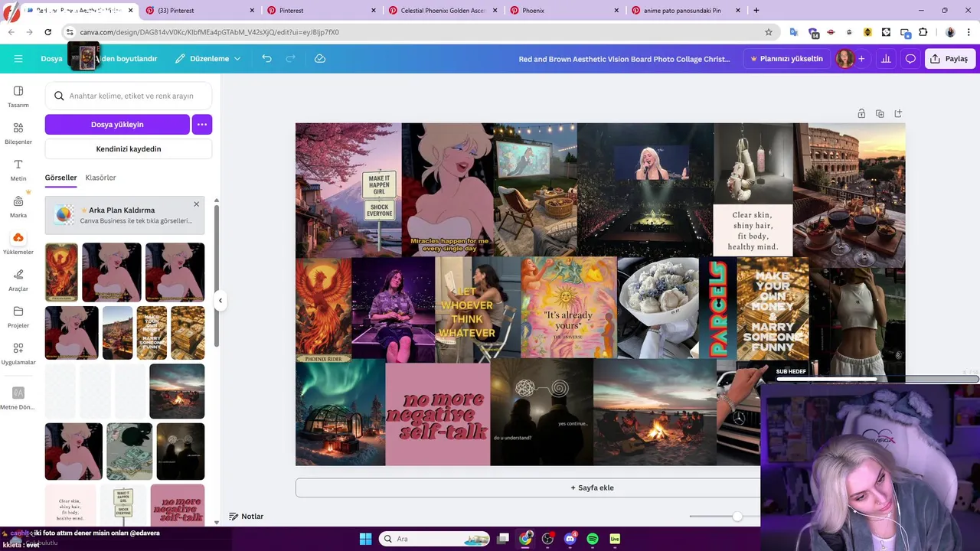Open the comments speech bubble
980x551 pixels.
(910, 59)
